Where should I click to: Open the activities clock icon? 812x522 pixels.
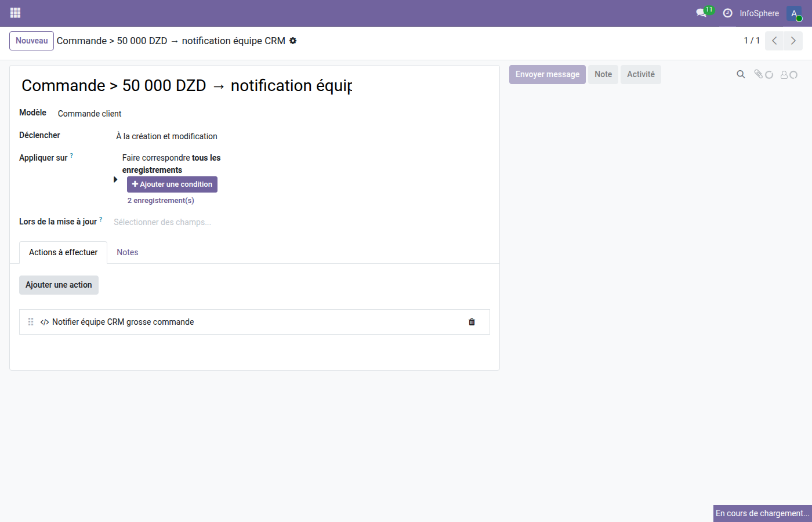click(727, 13)
